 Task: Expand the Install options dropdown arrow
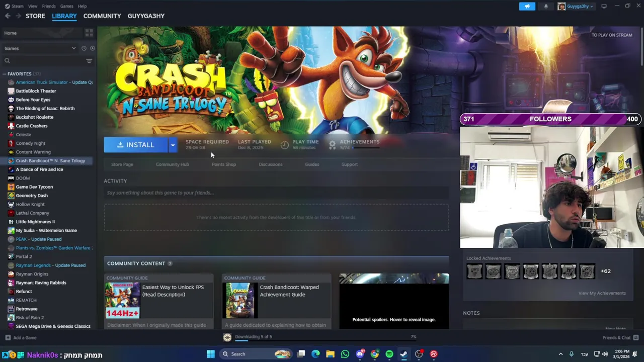click(173, 145)
